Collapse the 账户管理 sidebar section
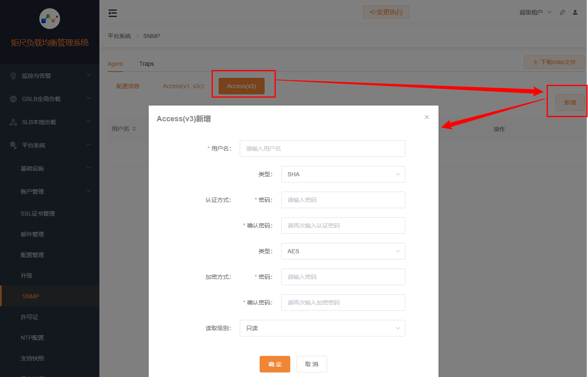The width and height of the screenshot is (588, 377). pos(33,191)
